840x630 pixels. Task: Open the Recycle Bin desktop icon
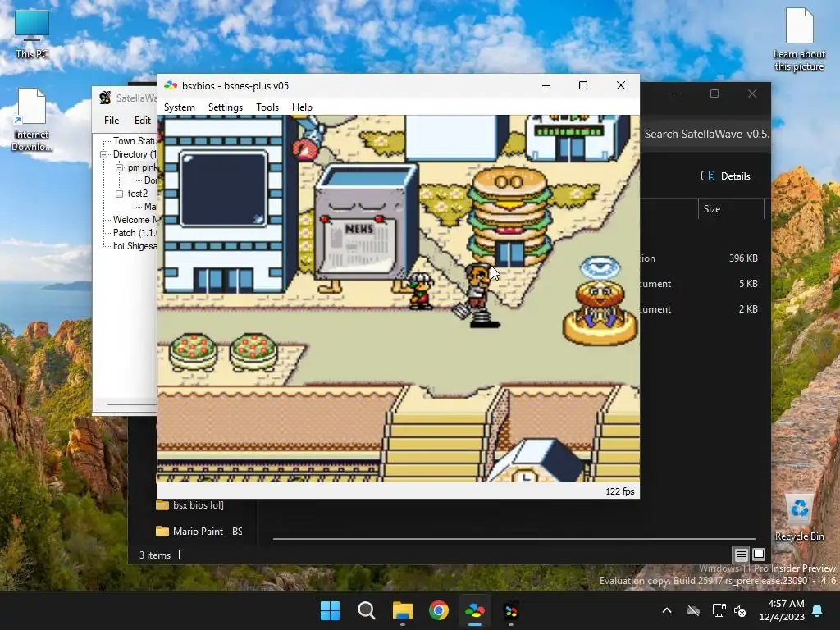pos(799,518)
